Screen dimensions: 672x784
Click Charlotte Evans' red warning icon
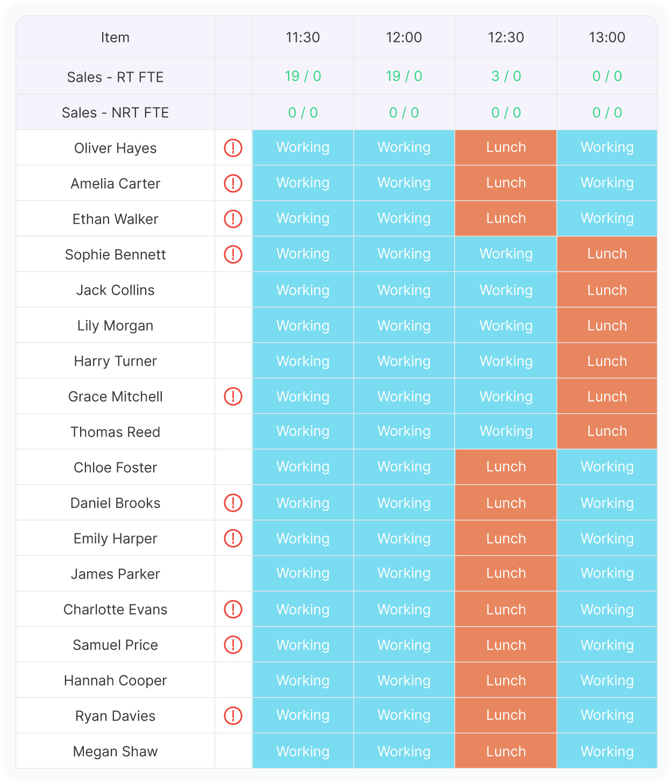click(x=233, y=609)
